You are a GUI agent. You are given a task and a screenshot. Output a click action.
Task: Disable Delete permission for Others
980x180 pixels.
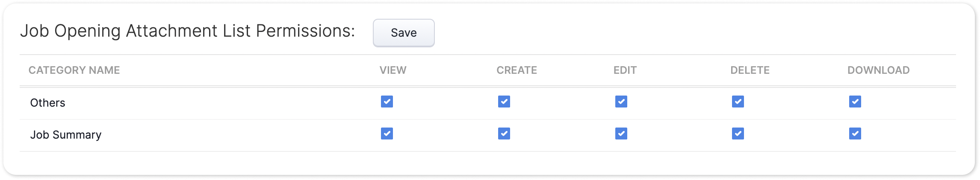738,102
